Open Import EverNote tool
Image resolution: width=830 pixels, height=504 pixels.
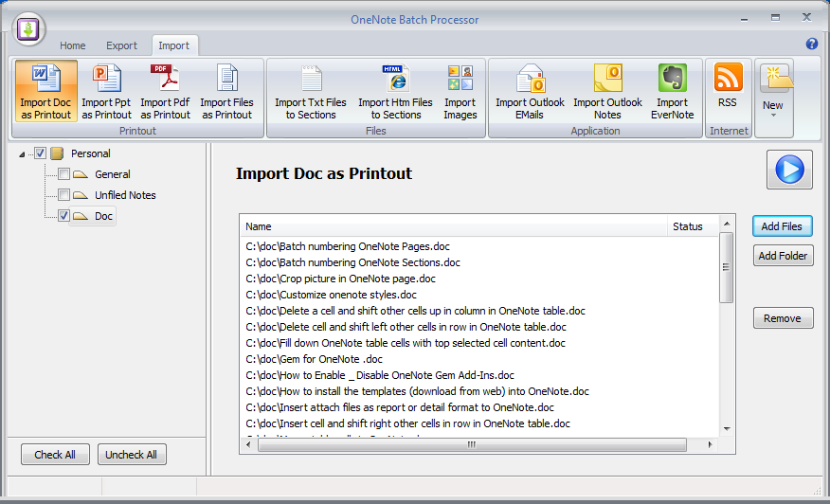point(673,91)
